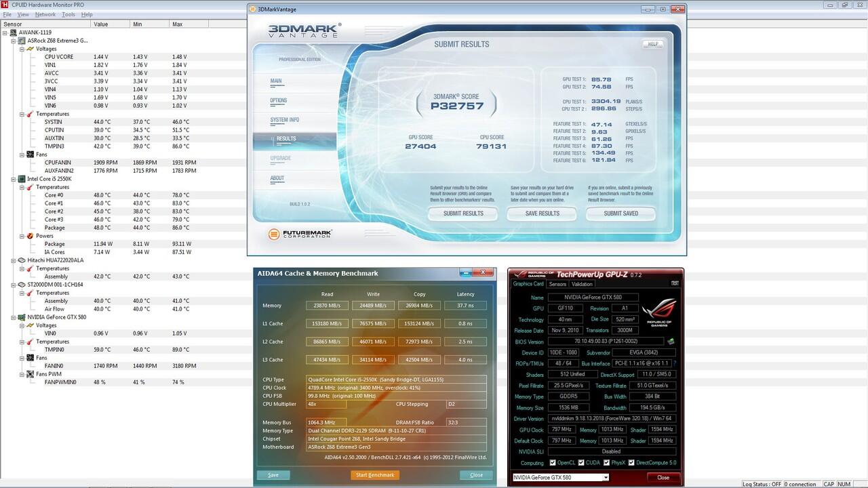Image resolution: width=868 pixels, height=488 pixels.
Task: Toggle the CUDA checkbox in GPU-Z
Action: pyautogui.click(x=580, y=463)
